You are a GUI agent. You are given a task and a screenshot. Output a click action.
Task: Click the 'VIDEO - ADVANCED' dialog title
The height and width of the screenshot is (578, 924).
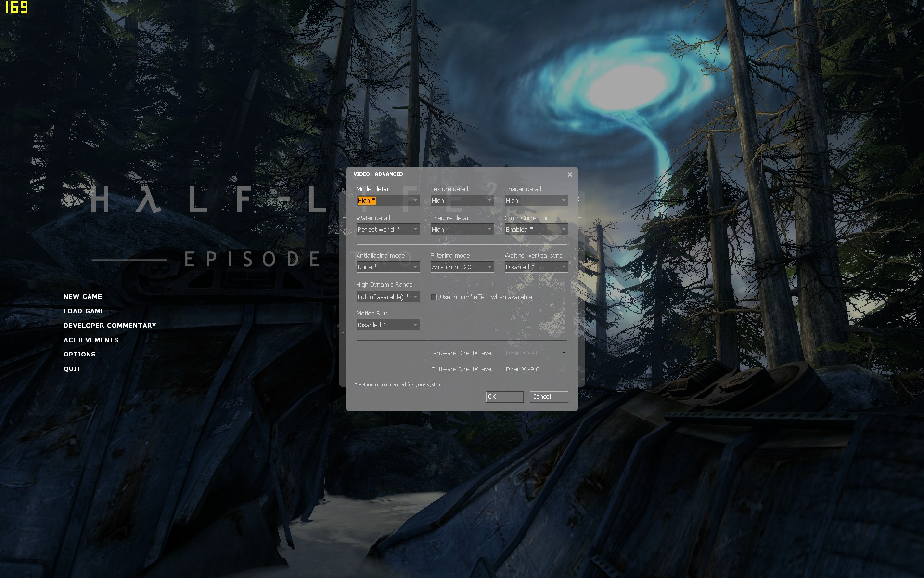coord(378,174)
